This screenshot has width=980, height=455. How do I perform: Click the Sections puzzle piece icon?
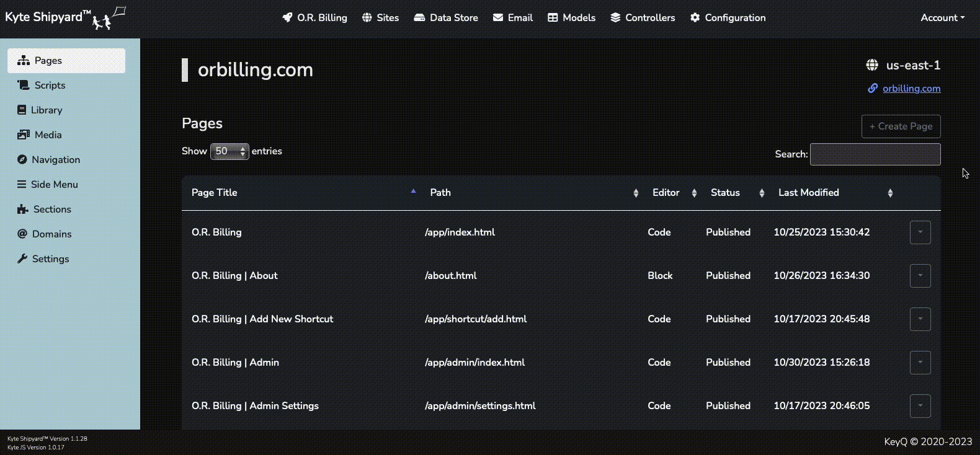23,210
